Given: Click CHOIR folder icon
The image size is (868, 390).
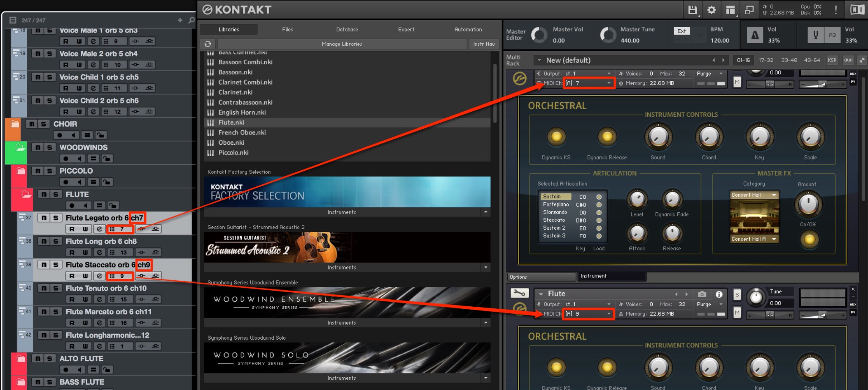Looking at the screenshot, I should point(15,124).
